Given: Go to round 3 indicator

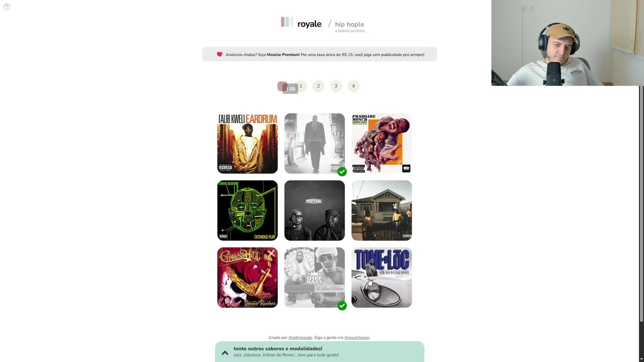Looking at the screenshot, I should 336,86.
